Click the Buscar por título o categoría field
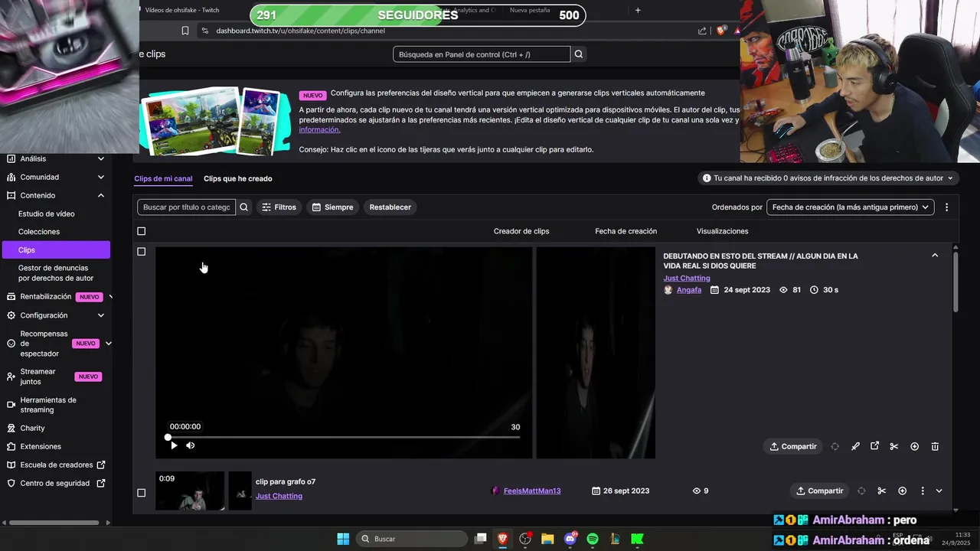Viewport: 980px width, 551px height. click(x=187, y=207)
